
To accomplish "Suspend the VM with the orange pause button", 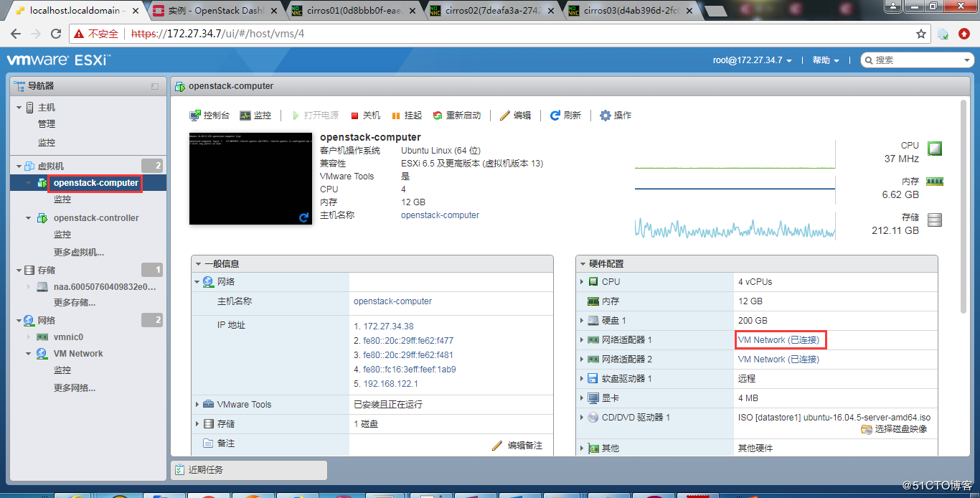I will [x=407, y=116].
